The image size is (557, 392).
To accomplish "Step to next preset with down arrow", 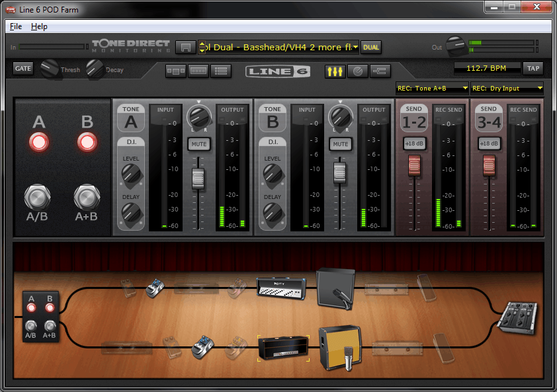I will tap(202, 50).
